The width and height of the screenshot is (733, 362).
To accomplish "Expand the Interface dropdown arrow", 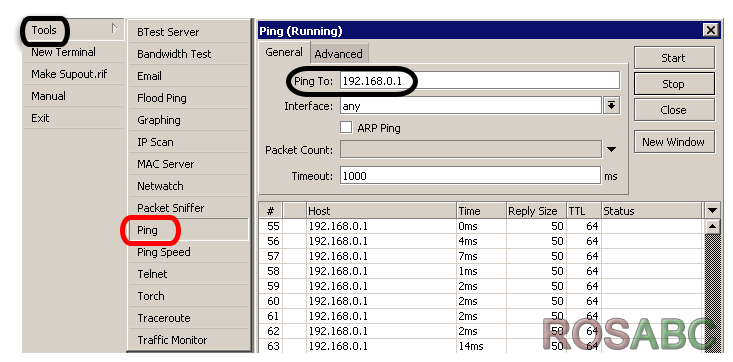I will (x=611, y=106).
